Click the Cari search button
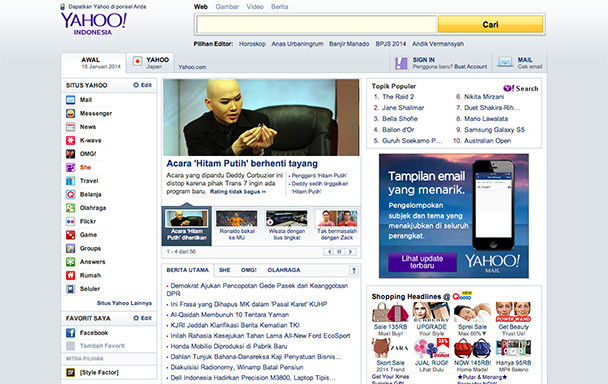608x384 pixels. coord(490,24)
